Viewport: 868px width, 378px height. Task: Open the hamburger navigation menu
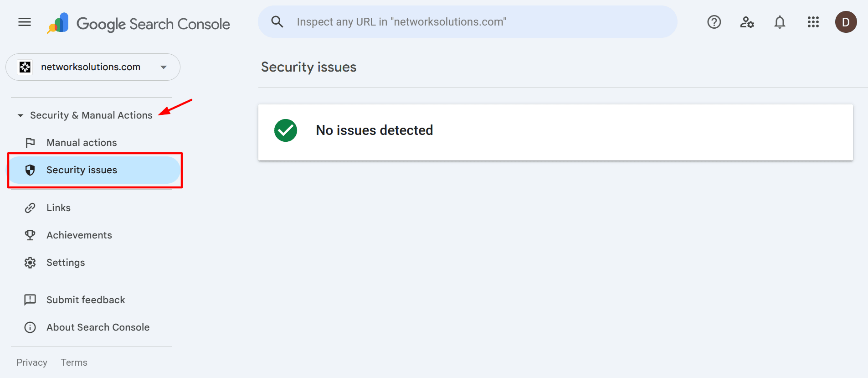point(24,21)
